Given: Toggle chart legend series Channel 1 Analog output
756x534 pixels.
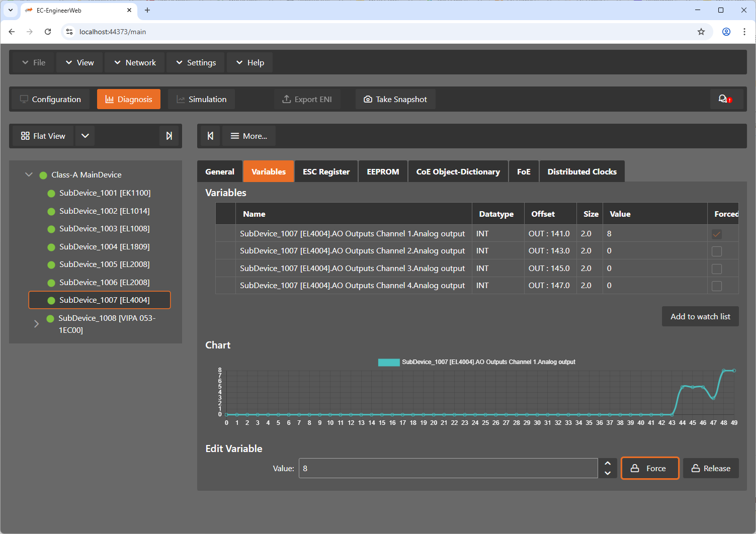Looking at the screenshot, I should click(476, 362).
